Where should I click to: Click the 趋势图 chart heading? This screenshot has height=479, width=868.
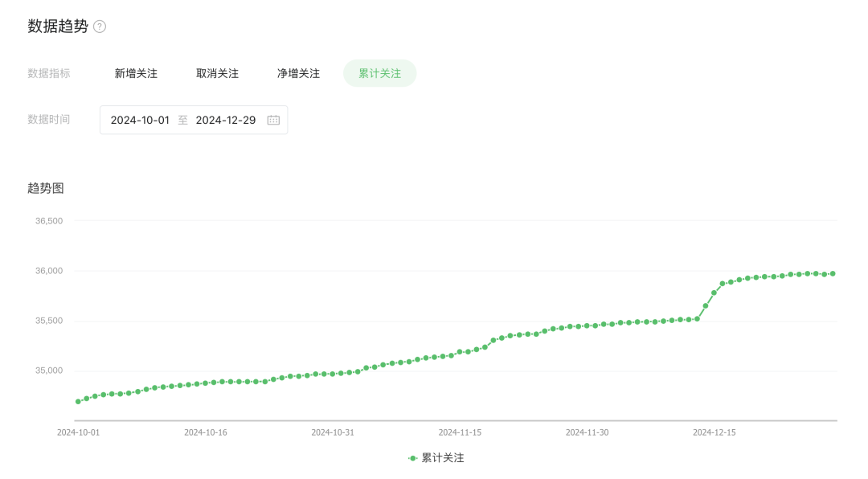46,188
